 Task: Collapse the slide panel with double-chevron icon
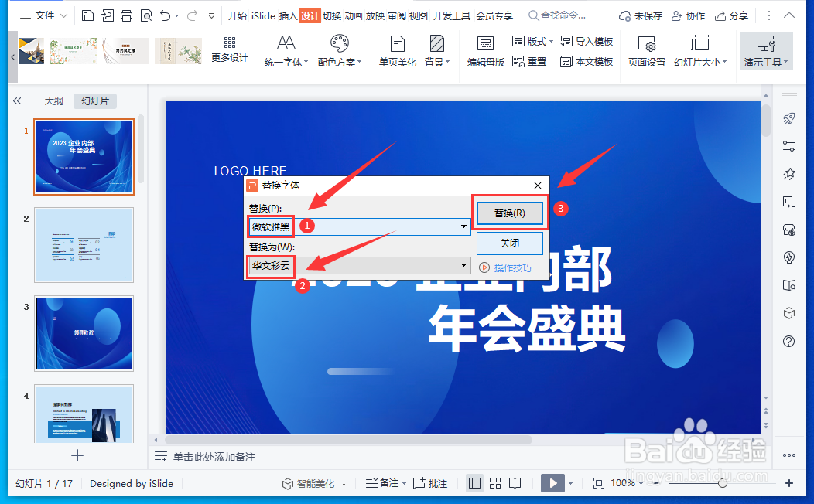click(x=17, y=101)
